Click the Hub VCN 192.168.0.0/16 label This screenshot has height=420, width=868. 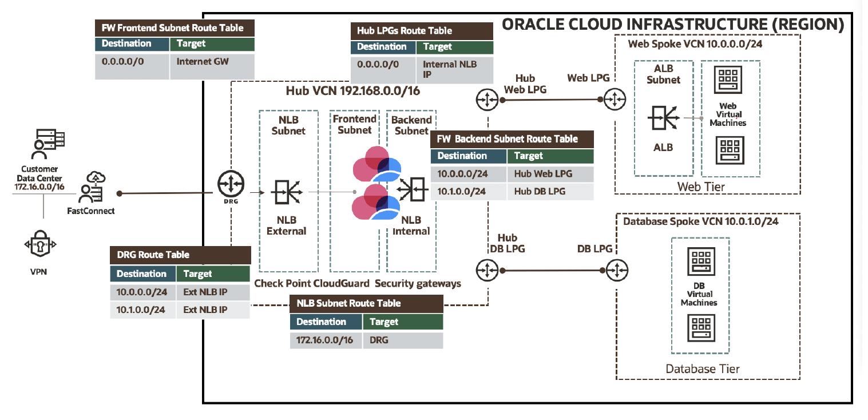coord(352,90)
